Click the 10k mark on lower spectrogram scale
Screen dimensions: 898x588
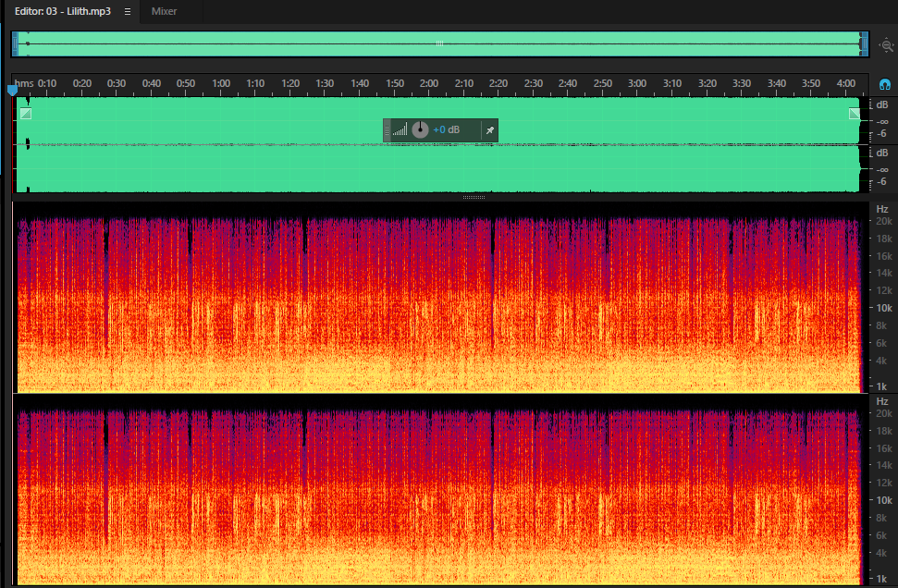tap(884, 500)
